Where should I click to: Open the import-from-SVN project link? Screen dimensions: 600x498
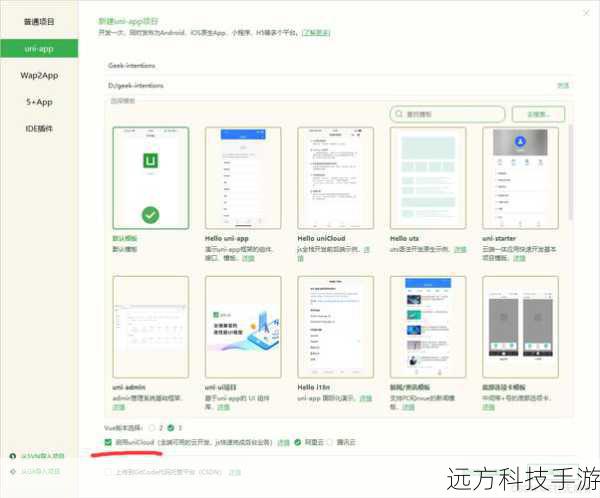pos(42,456)
